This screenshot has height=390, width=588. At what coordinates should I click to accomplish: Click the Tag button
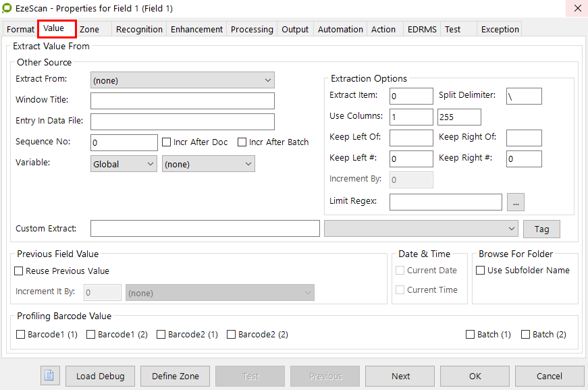[x=541, y=229]
